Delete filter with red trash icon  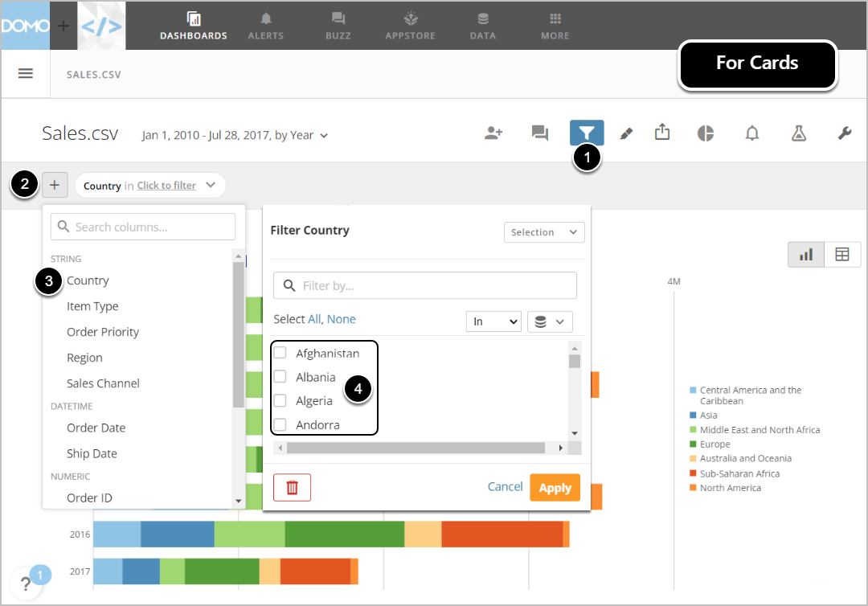pyautogui.click(x=292, y=488)
